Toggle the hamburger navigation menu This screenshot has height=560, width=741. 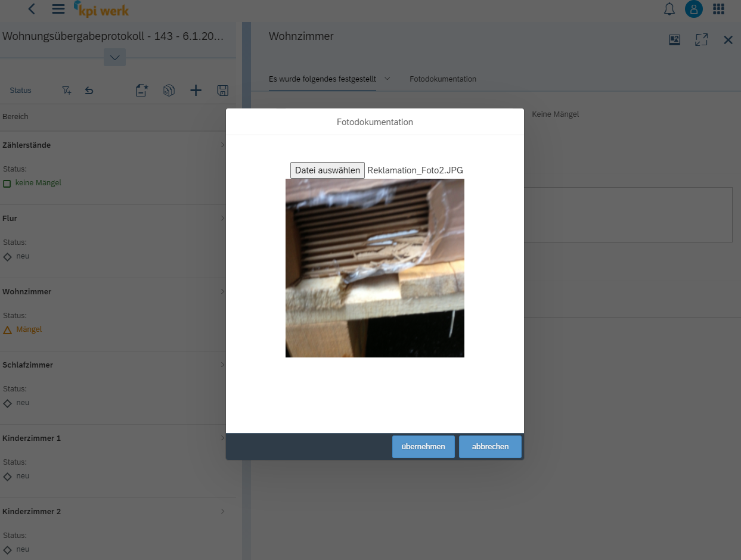(x=58, y=9)
